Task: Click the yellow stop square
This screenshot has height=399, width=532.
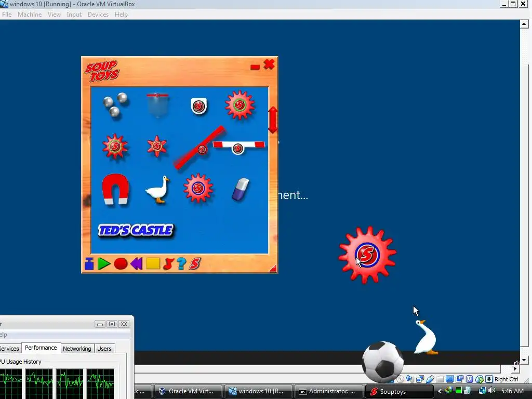Action: click(x=153, y=263)
